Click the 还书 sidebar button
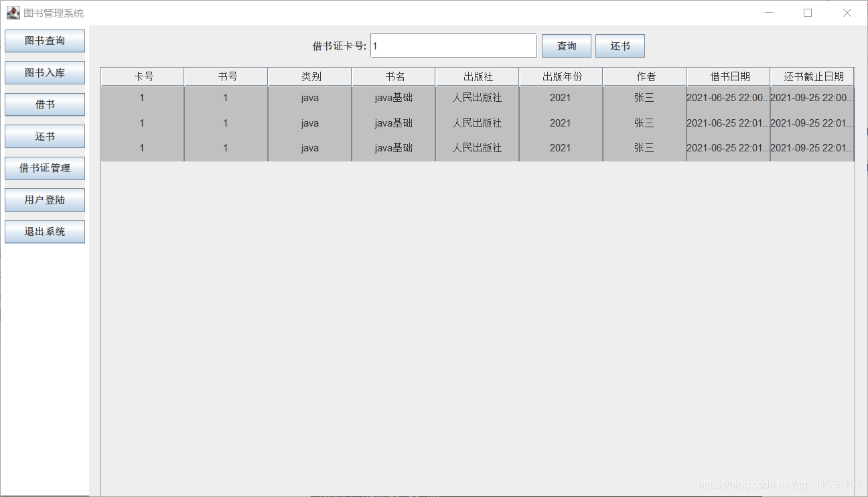Image resolution: width=868 pixels, height=497 pixels. (x=44, y=136)
